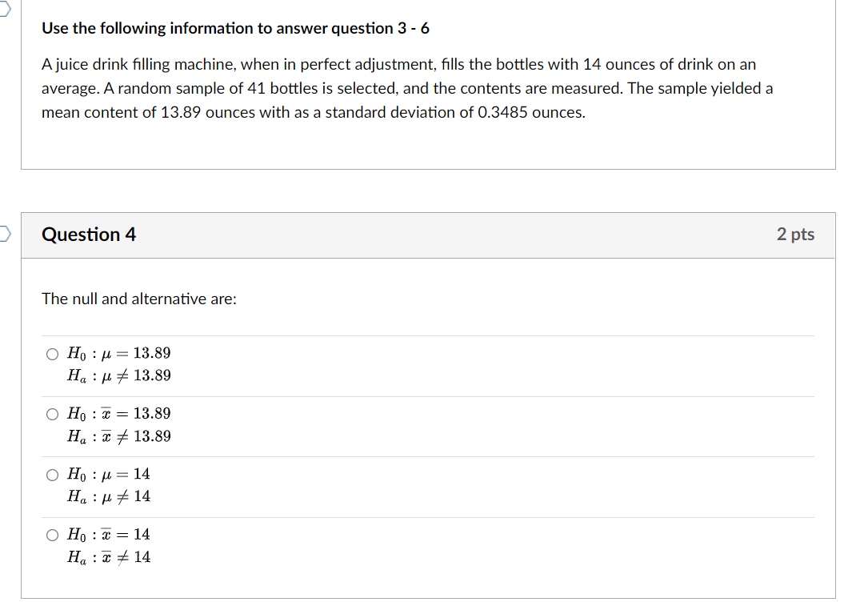Select the radio button for Ha: μ ≠ 13.89 option
The image size is (868, 602).
[51, 353]
